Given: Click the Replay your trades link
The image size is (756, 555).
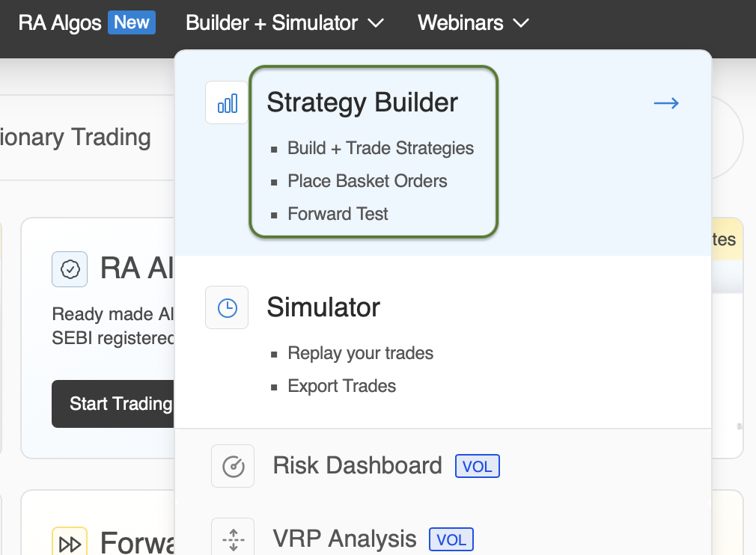Looking at the screenshot, I should [360, 353].
